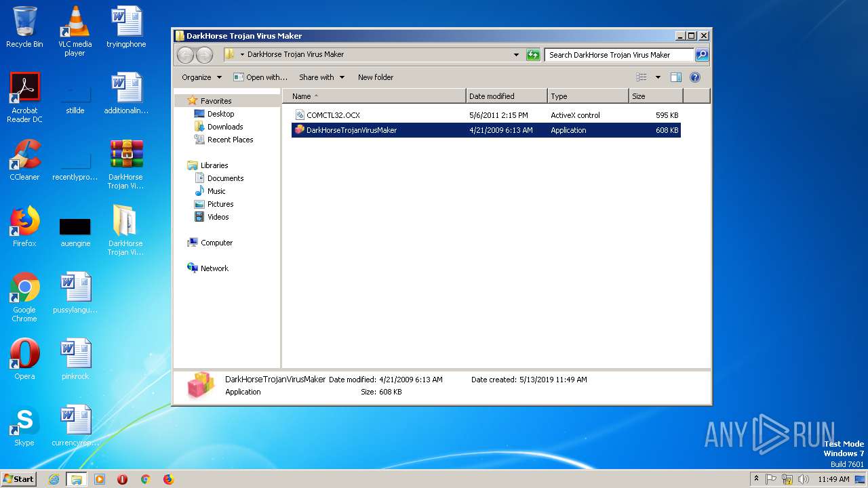The height and width of the screenshot is (488, 868).
Task: Open Pictures library
Action: pos(214,204)
